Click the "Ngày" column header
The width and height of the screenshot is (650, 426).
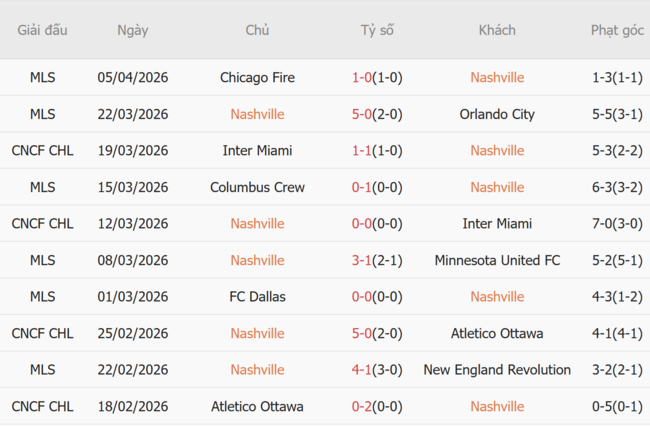point(132,30)
